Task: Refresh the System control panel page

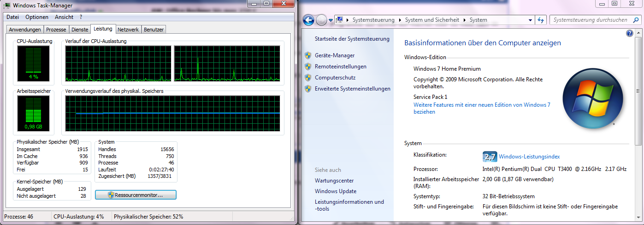Action: pos(542,20)
